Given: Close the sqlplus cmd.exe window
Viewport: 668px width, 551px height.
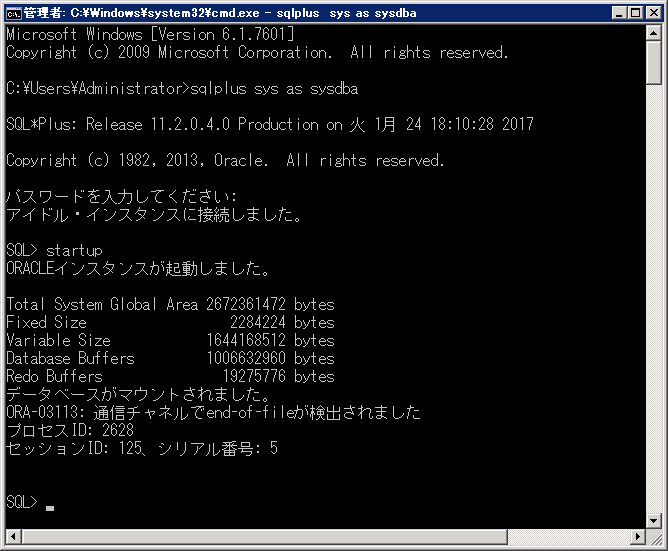Looking at the screenshot, I should [x=650, y=13].
